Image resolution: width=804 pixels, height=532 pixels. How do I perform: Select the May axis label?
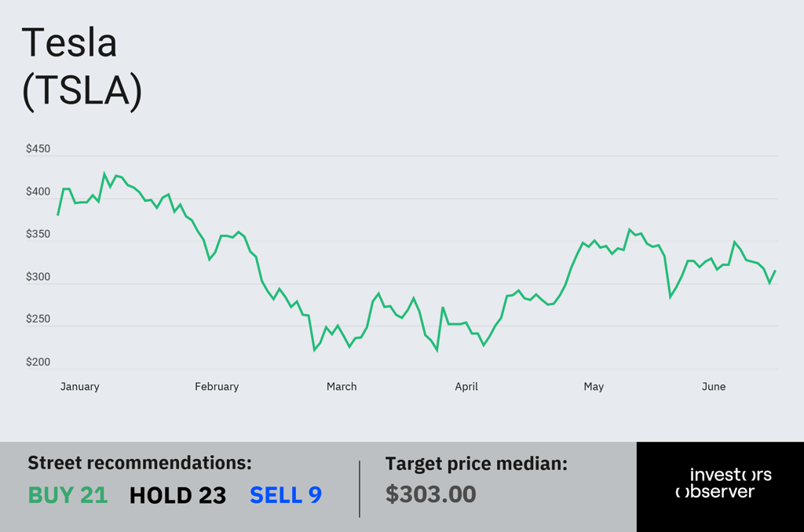(x=594, y=386)
